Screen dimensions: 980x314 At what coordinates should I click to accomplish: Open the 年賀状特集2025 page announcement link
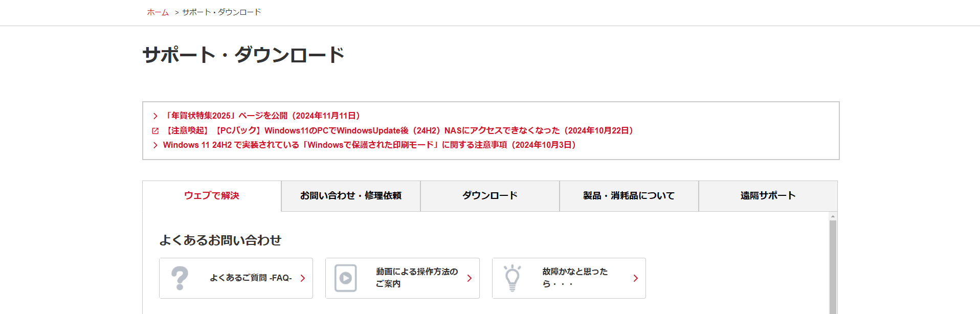point(263,116)
